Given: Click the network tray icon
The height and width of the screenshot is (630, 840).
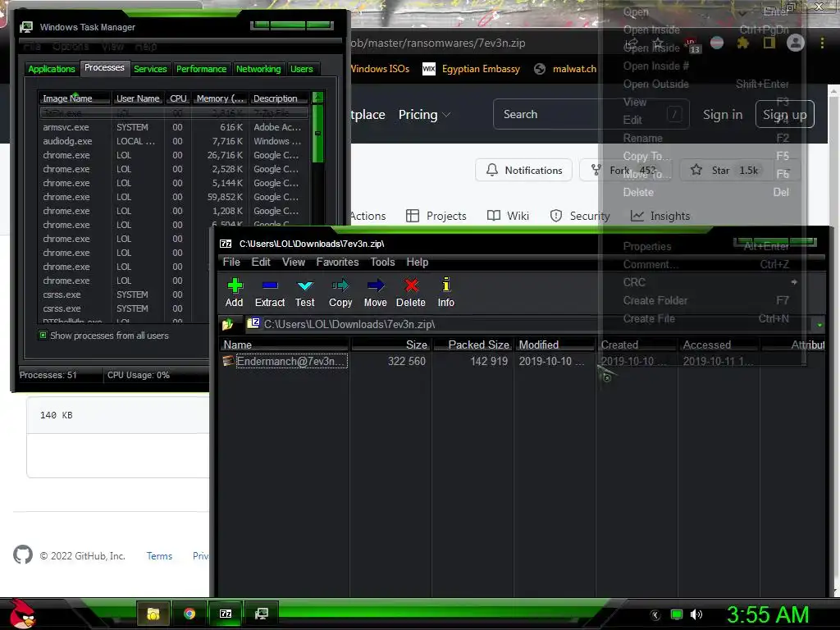Looking at the screenshot, I should pos(677,614).
